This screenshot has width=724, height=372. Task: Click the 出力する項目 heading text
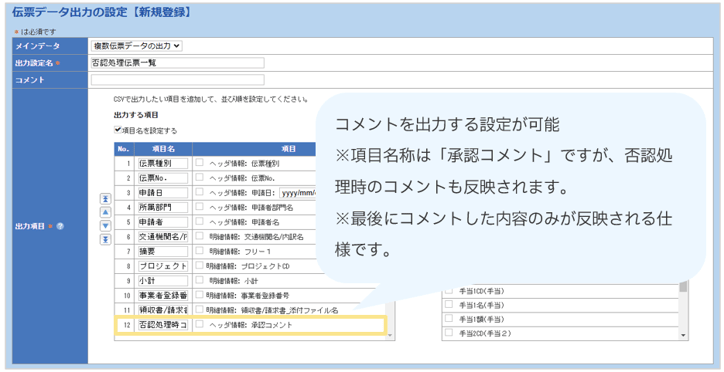click(x=136, y=115)
